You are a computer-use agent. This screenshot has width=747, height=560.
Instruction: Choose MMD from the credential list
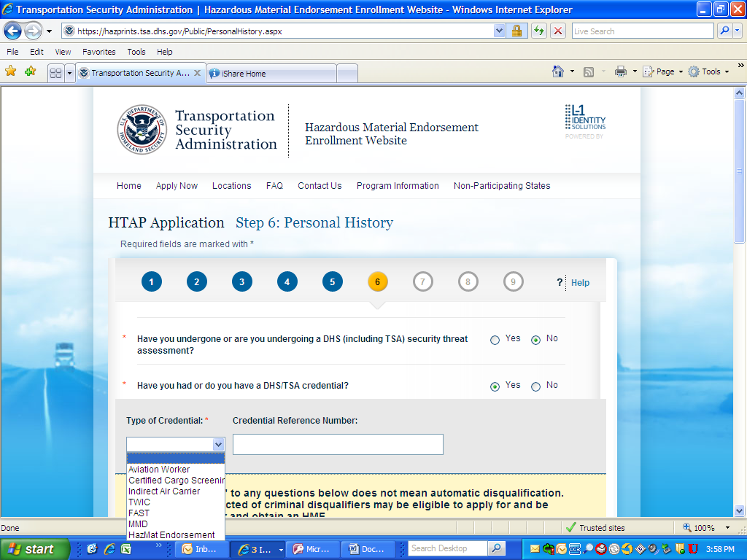[x=175, y=524]
